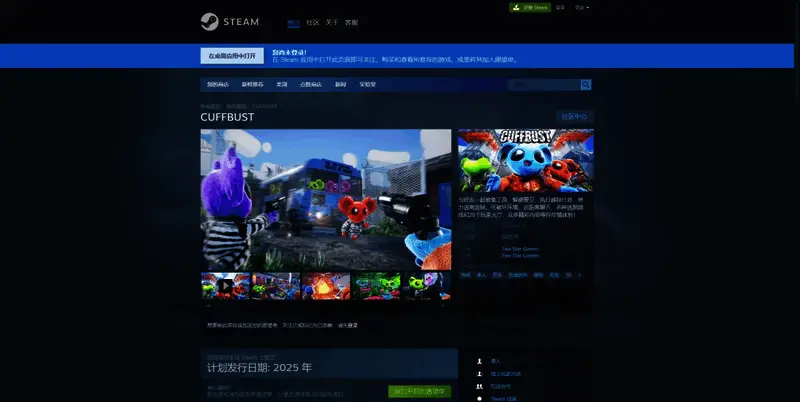
Task: Select the fifth screenshot thumbnail with panda
Action: pyautogui.click(x=427, y=286)
